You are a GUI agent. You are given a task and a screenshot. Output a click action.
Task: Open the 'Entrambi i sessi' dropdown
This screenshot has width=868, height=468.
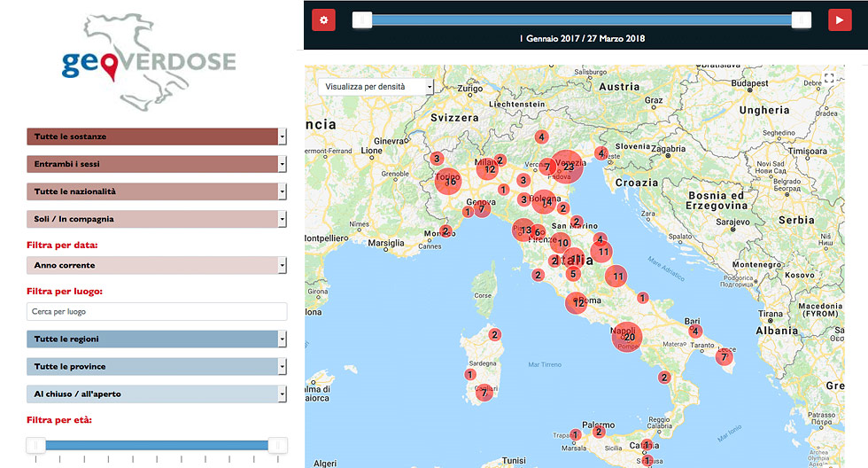point(157,164)
